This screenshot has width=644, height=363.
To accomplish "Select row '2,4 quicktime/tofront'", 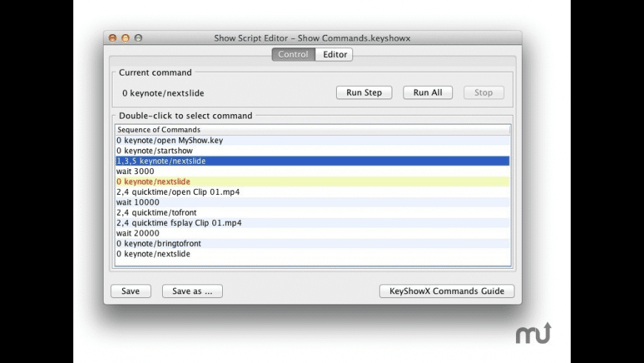I will click(312, 212).
